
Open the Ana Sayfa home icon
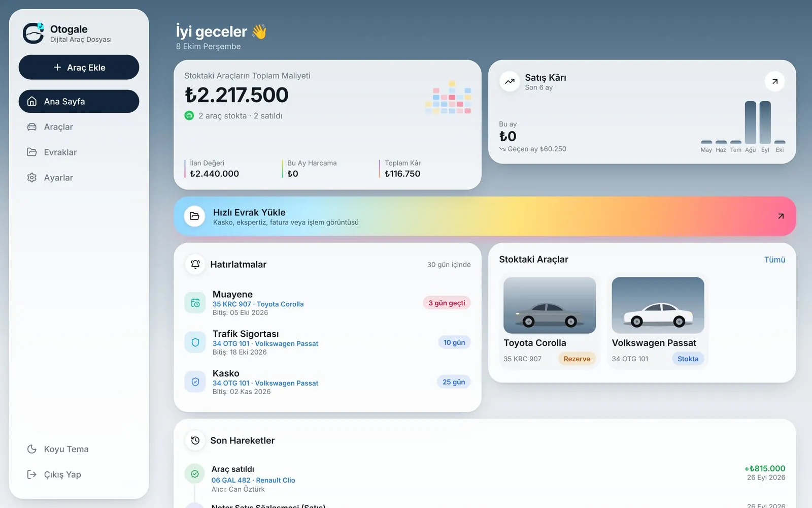[x=32, y=101]
